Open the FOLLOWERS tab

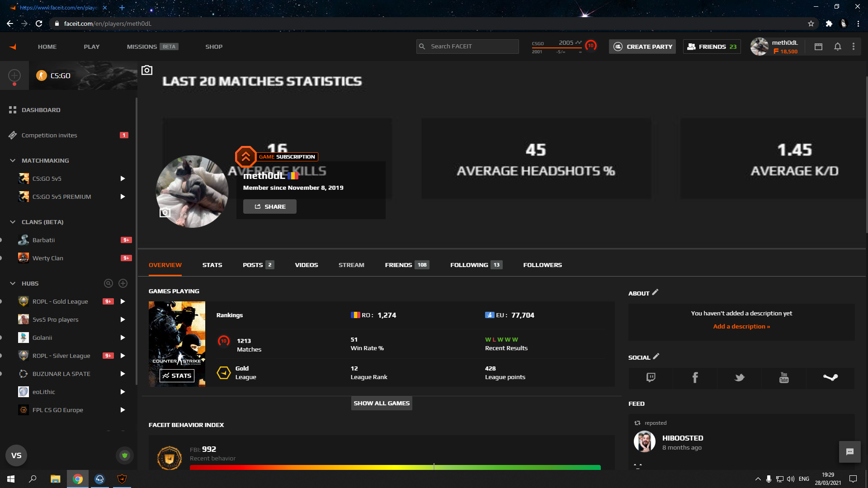[542, 265]
